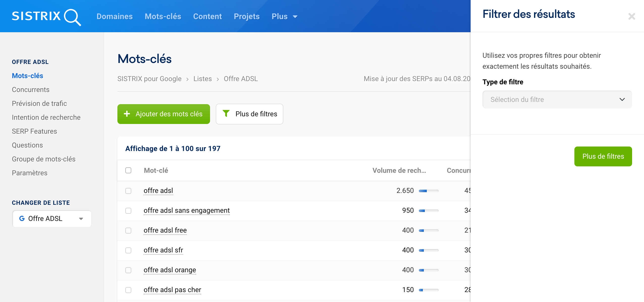Check 'offre adsl sfr' row checkbox
644x302 pixels.
click(x=128, y=250)
